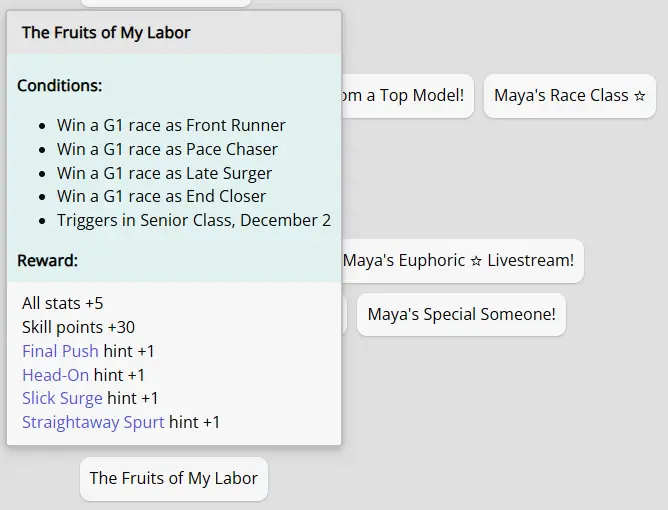The image size is (668, 510).
Task: Click the End Closer G1 condition
Action: click(x=161, y=196)
